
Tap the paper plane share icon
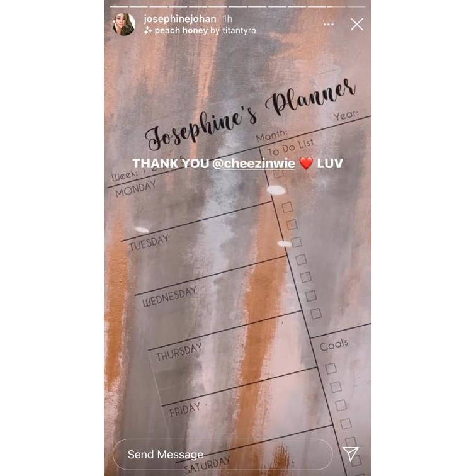351,454
